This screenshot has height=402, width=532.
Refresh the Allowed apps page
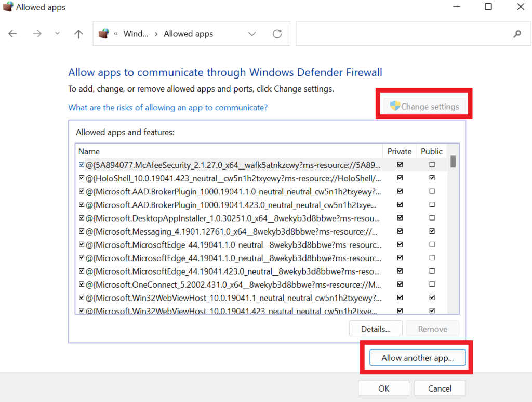tap(277, 34)
